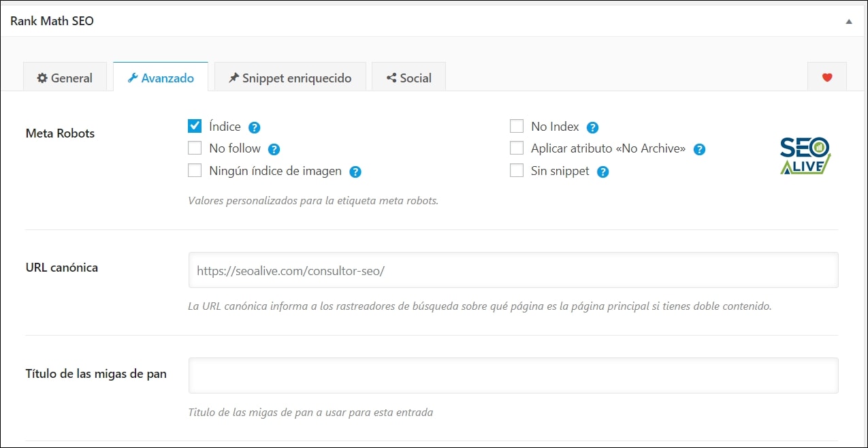This screenshot has width=868, height=448.
Task: Click help icon next to Índice
Action: [255, 127]
